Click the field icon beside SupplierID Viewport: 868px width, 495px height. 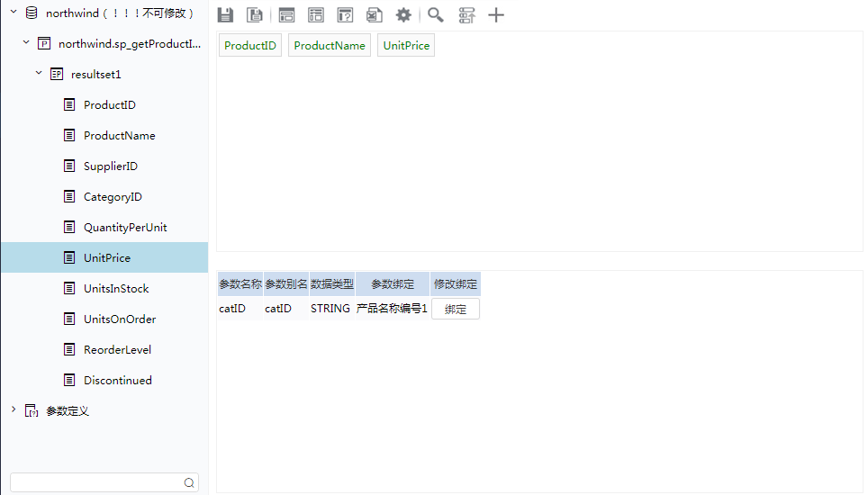[x=69, y=166]
